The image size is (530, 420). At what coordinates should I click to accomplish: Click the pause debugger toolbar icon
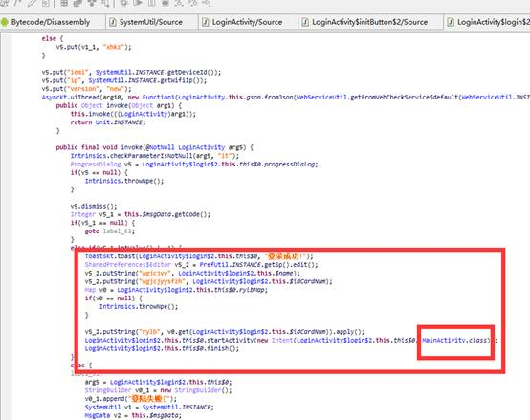coord(151,3)
